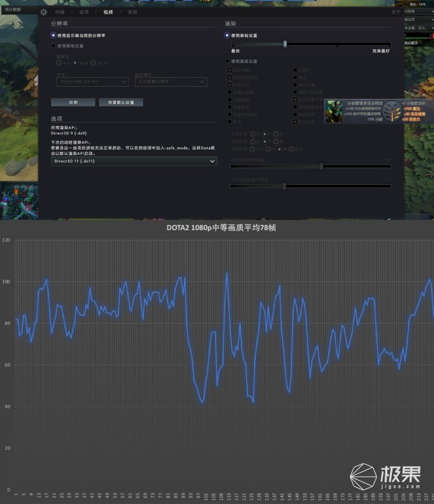The image size is (434, 504).
Task: Expand the display mode dropdown
Action: [170, 81]
